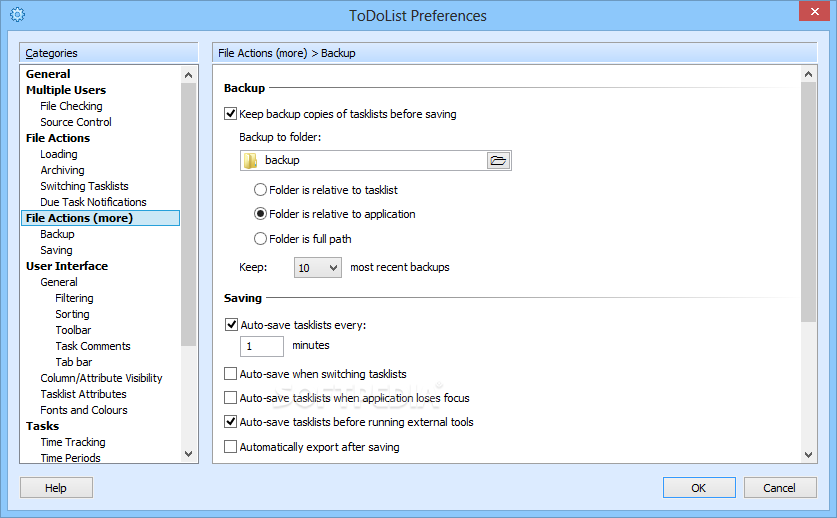The height and width of the screenshot is (518, 837).
Task: Click categories list scroll down arrow
Action: click(188, 454)
